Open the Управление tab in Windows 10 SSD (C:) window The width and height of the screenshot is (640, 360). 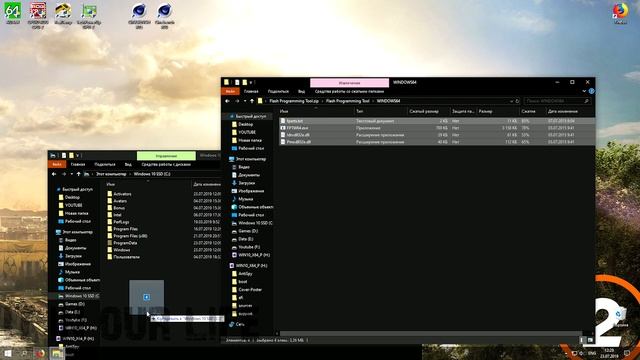[166, 156]
